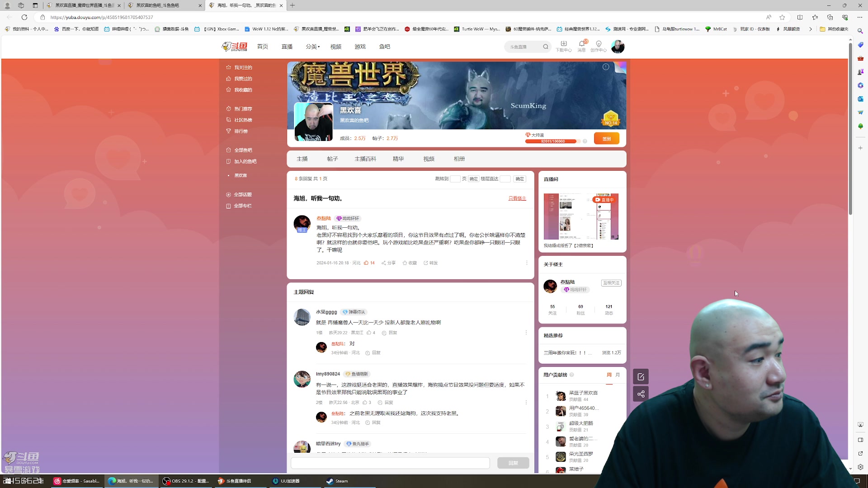Click the like thumbs-up on main post

click(x=366, y=263)
